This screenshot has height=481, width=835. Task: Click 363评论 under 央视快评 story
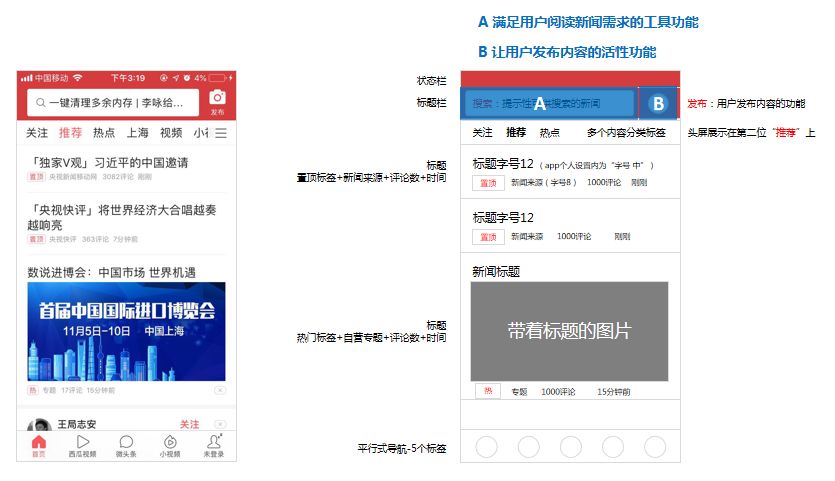[95, 239]
